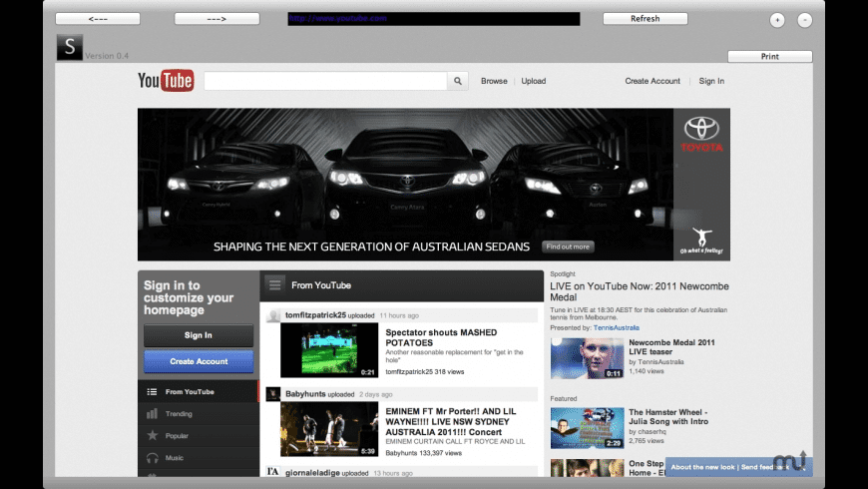The width and height of the screenshot is (868, 489).
Task: Click the Trending bar chart icon
Action: (x=153, y=413)
